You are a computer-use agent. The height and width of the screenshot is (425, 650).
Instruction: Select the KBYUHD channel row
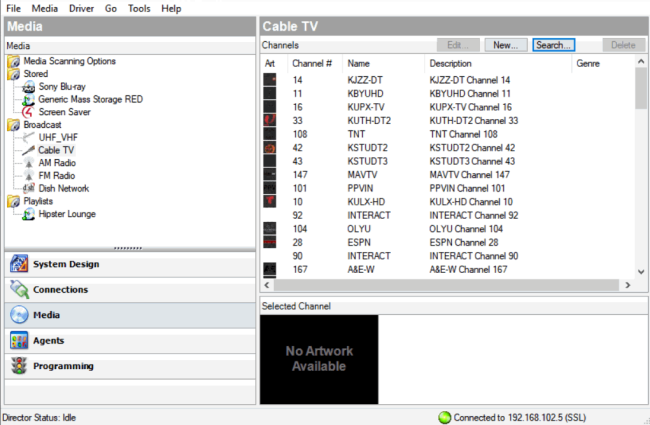(x=448, y=94)
